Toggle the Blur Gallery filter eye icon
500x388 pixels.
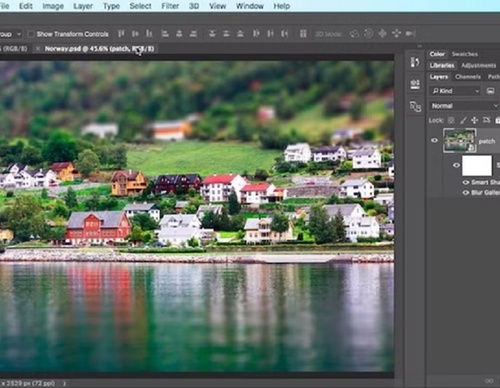(466, 193)
